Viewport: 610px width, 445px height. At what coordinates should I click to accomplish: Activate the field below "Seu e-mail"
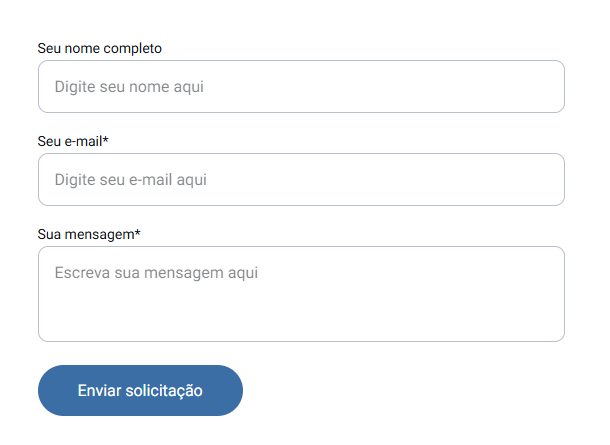(301, 180)
